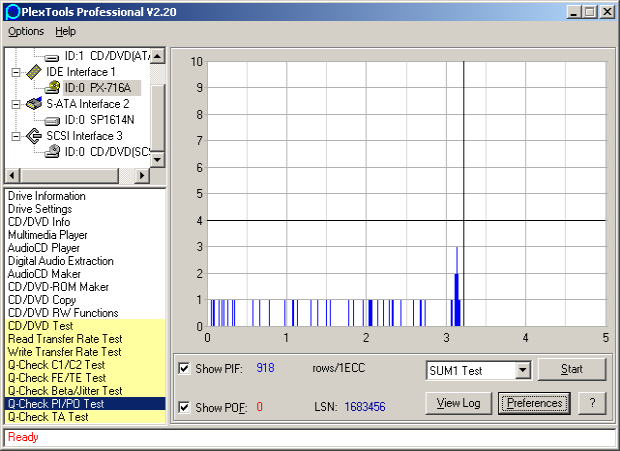Select SCSI Interface 3 label
620x451 pixels.
click(84, 136)
